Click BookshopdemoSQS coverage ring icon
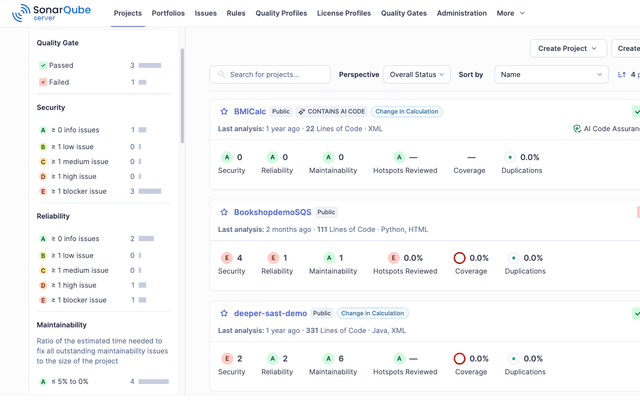The height and width of the screenshot is (400, 640). 460,258
